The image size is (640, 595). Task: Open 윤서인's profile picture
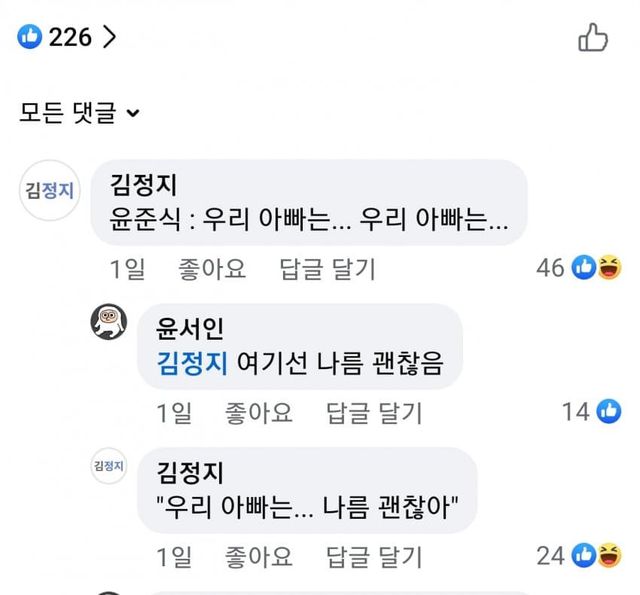pyautogui.click(x=109, y=324)
